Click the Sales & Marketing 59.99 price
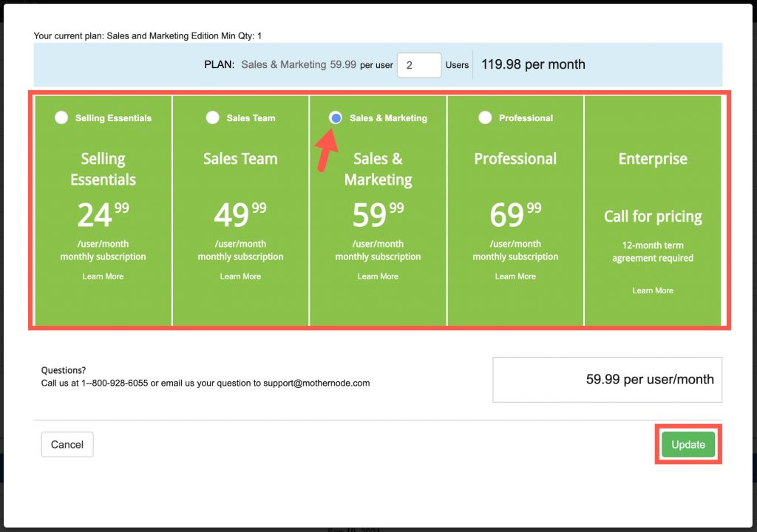The height and width of the screenshot is (532, 757). (378, 215)
